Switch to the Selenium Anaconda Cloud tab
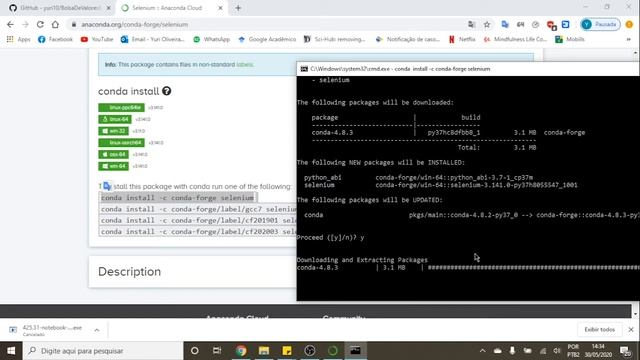 tap(167, 8)
